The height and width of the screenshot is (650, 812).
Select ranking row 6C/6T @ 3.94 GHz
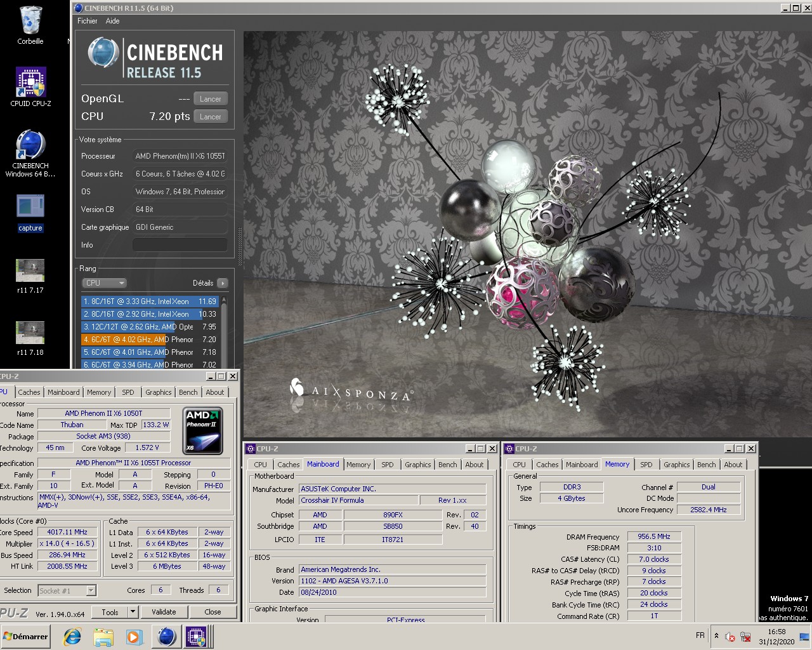[x=150, y=364]
